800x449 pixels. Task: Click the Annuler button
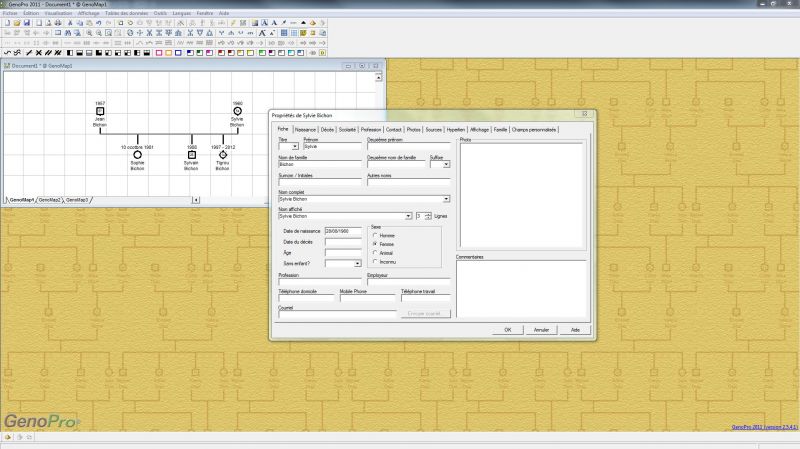click(541, 329)
